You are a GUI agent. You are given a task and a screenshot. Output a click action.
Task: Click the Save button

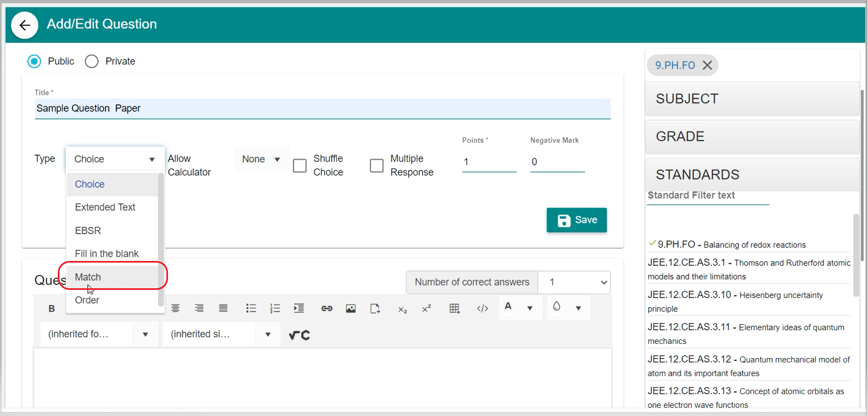click(x=577, y=220)
